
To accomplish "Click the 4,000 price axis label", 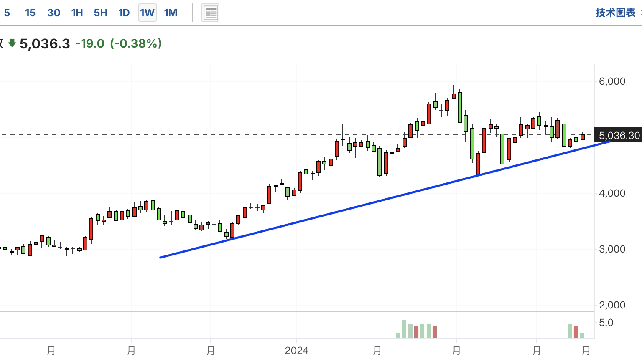I will tap(612, 193).
